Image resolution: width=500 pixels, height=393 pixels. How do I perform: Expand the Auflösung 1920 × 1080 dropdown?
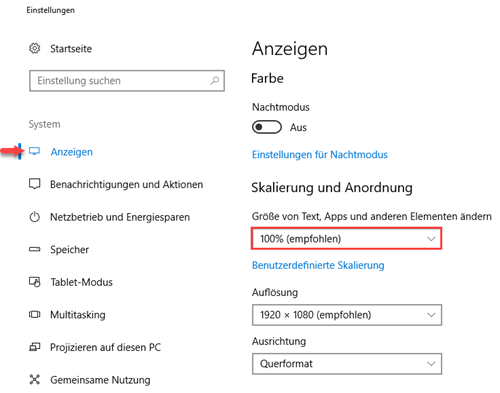(x=347, y=315)
